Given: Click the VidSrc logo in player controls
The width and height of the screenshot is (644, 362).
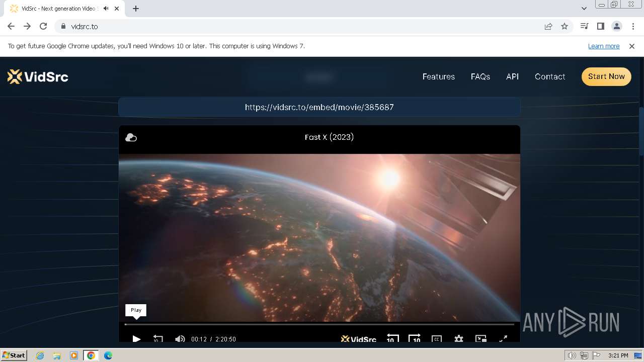Looking at the screenshot, I should pos(359,339).
